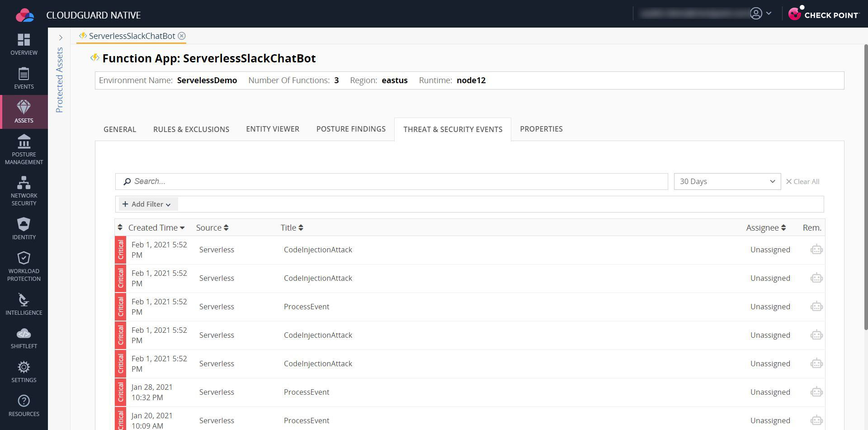This screenshot has height=430, width=868.
Task: Open the Identity section
Action: 24,228
